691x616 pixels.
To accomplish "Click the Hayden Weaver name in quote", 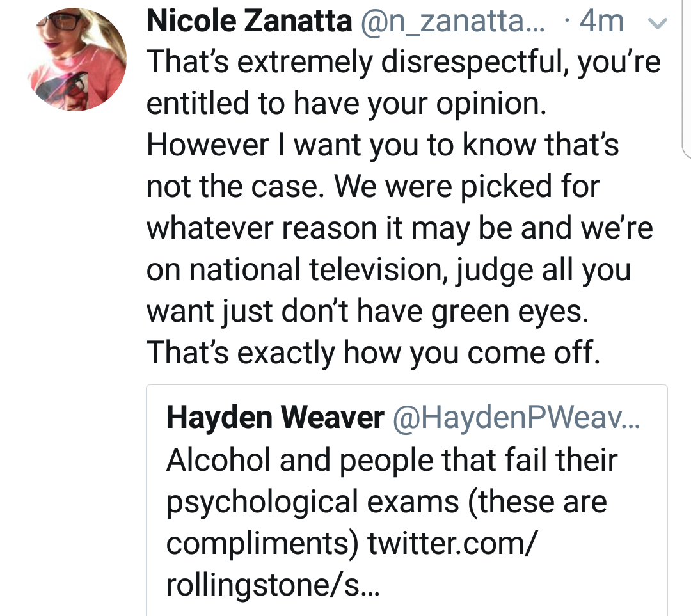I will (275, 417).
